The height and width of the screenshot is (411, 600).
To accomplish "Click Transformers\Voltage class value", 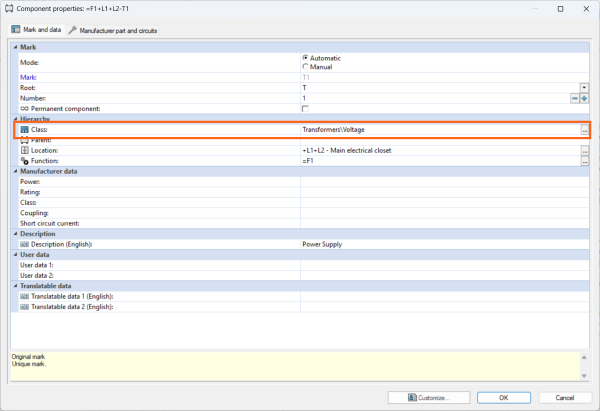I will click(333, 130).
